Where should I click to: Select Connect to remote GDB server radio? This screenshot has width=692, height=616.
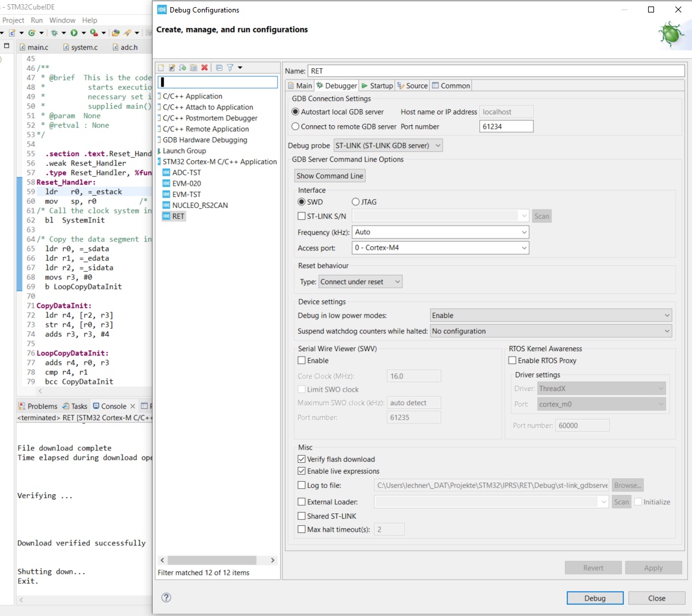296,126
